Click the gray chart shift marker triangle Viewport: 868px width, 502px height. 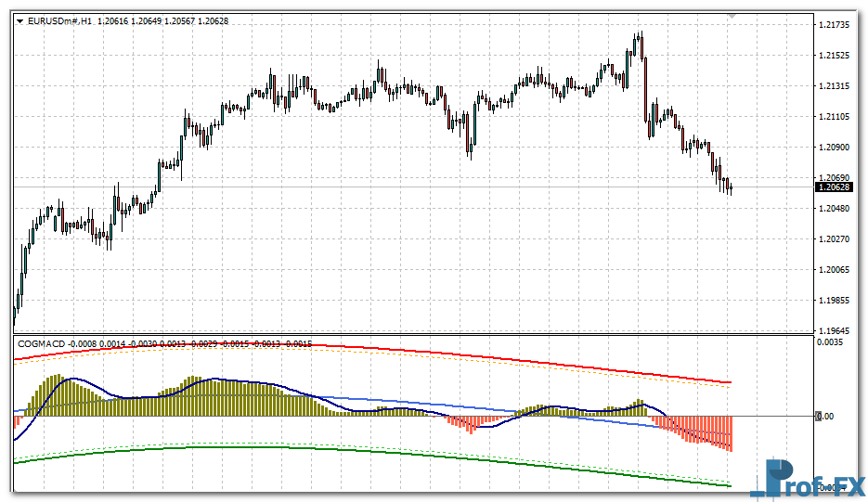[732, 16]
